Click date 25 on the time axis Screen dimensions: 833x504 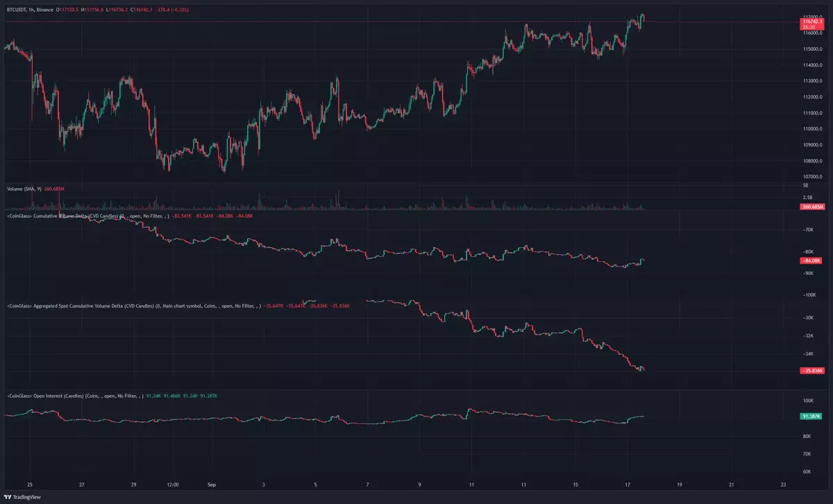30,485
